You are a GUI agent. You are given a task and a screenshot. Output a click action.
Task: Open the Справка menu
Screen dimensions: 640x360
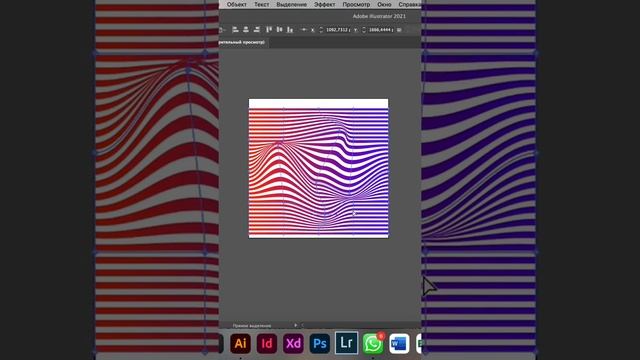pyautogui.click(x=409, y=4)
